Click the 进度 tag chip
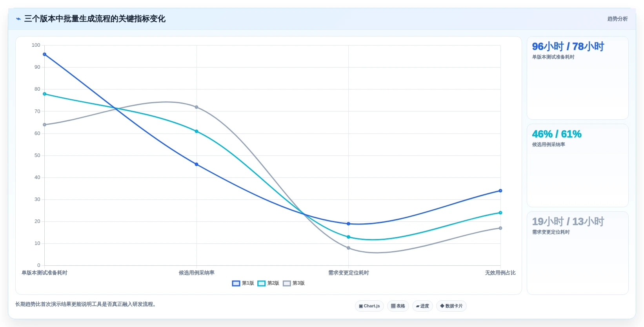This screenshot has height=327, width=644. (x=422, y=306)
